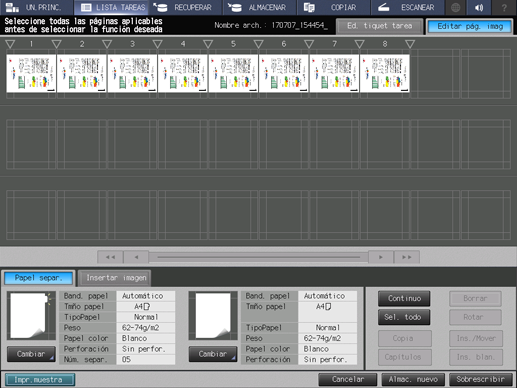Select insertion marker between pages 5 and 6
Viewport: 517px width, 388px height.
[x=259, y=44]
